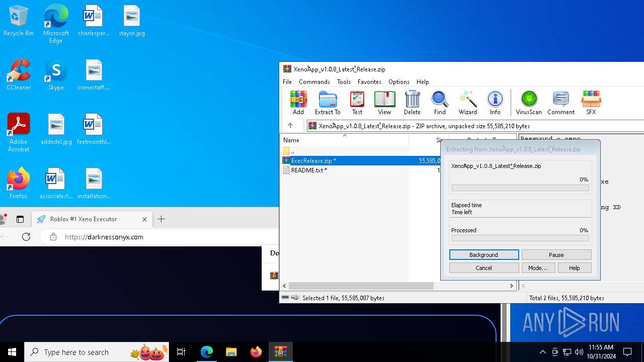
Task: Click the Add toolbar icon in WinRAR
Action: pyautogui.click(x=298, y=103)
